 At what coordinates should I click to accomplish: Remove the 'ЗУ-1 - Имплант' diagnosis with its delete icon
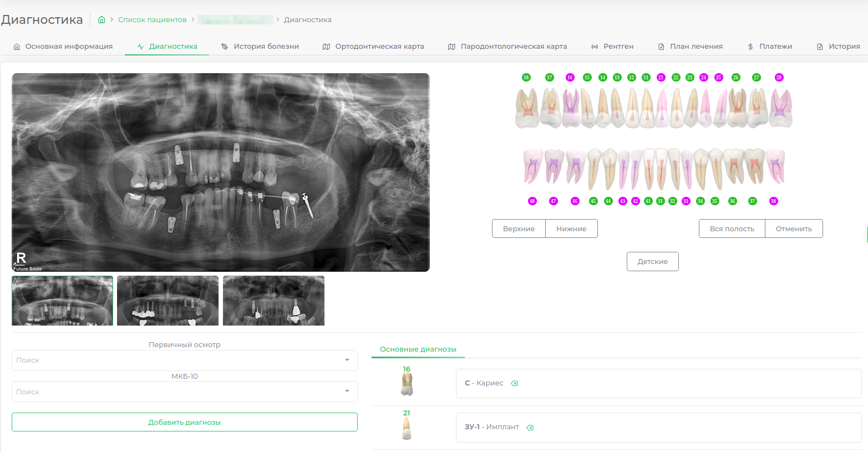coord(530,428)
